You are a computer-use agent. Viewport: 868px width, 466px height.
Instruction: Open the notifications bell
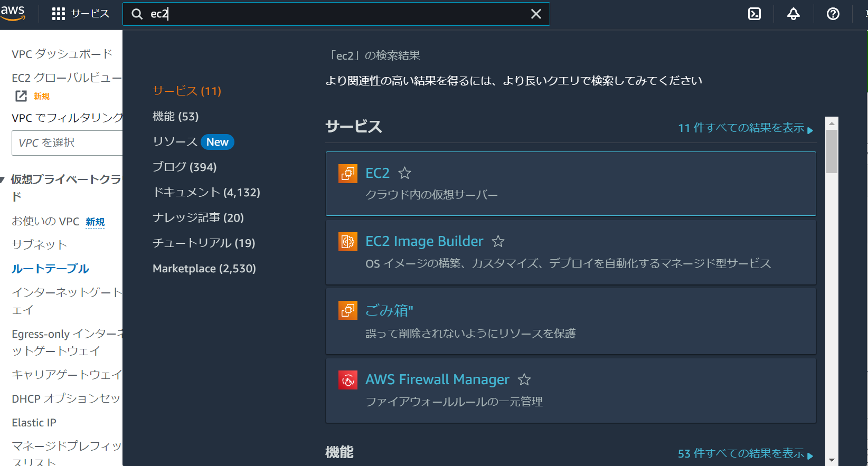[793, 14]
